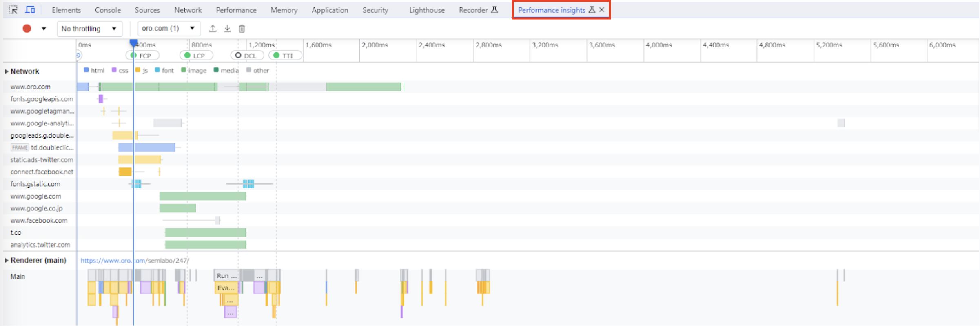Viewport: 980px width, 326px height.
Task: Toggle the DCL marker pill
Action: point(247,56)
